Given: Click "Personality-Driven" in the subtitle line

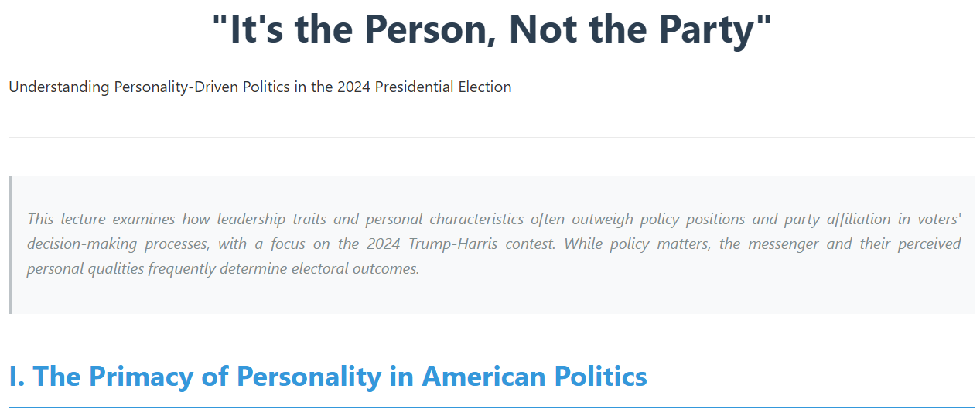Looking at the screenshot, I should coord(176,87).
